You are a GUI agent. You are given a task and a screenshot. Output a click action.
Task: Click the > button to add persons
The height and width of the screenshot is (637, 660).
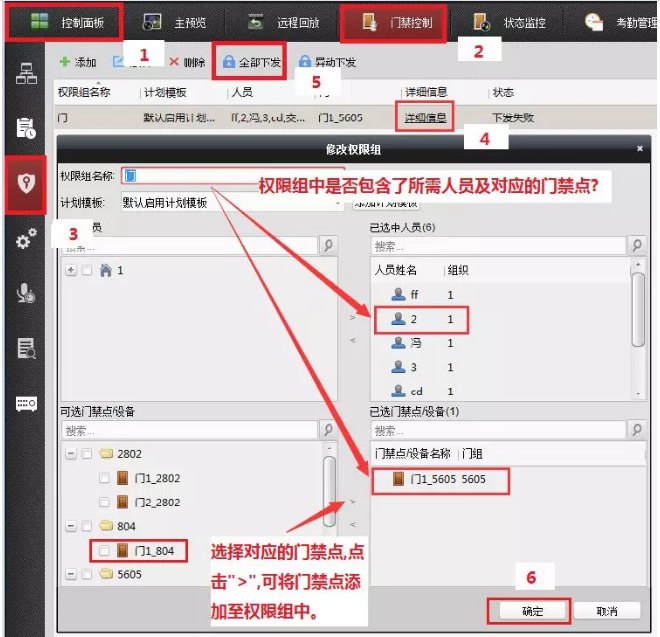353,317
